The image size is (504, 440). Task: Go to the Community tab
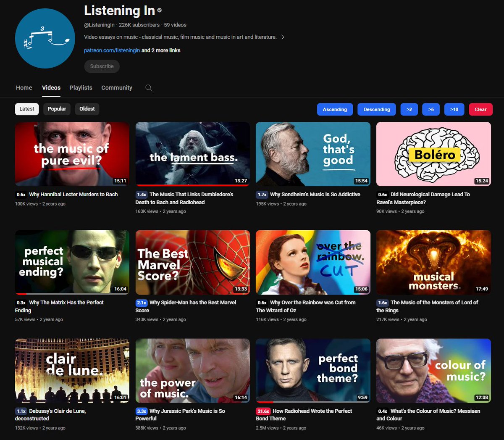[x=117, y=88]
